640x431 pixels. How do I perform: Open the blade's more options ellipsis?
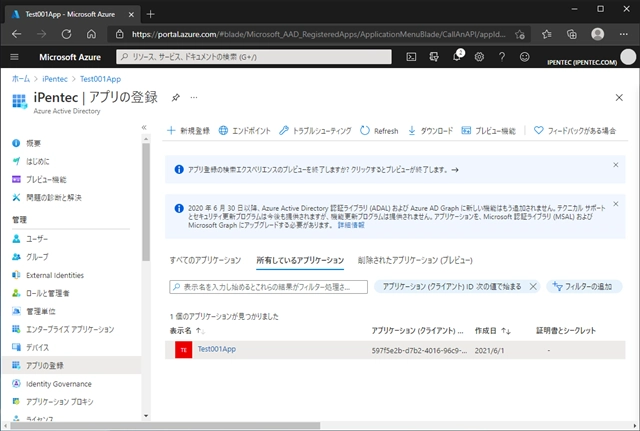(194, 97)
